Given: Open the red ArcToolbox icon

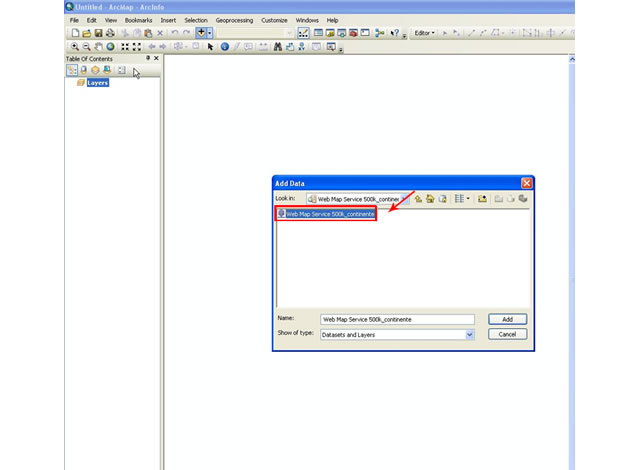Looking at the screenshot, I should click(353, 33).
